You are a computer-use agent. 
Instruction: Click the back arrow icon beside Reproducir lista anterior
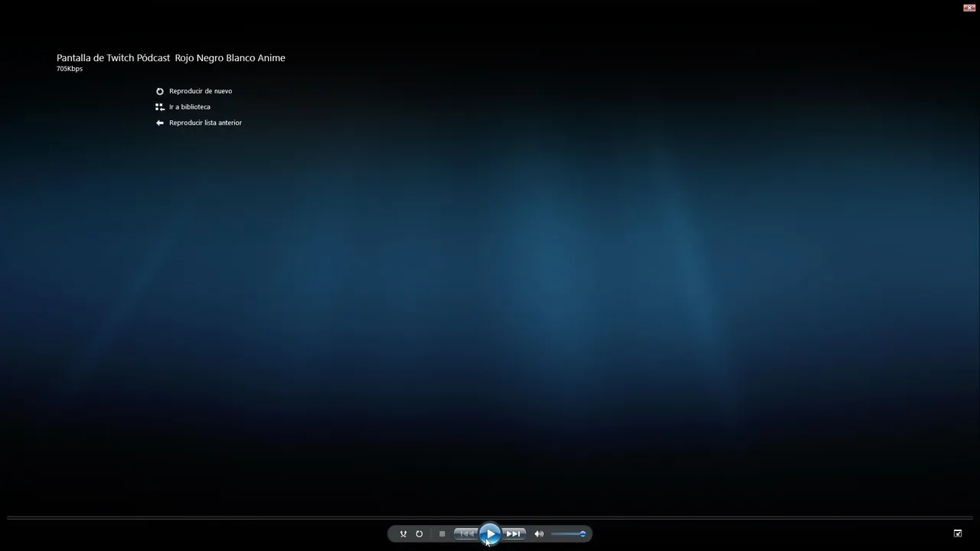coord(160,122)
